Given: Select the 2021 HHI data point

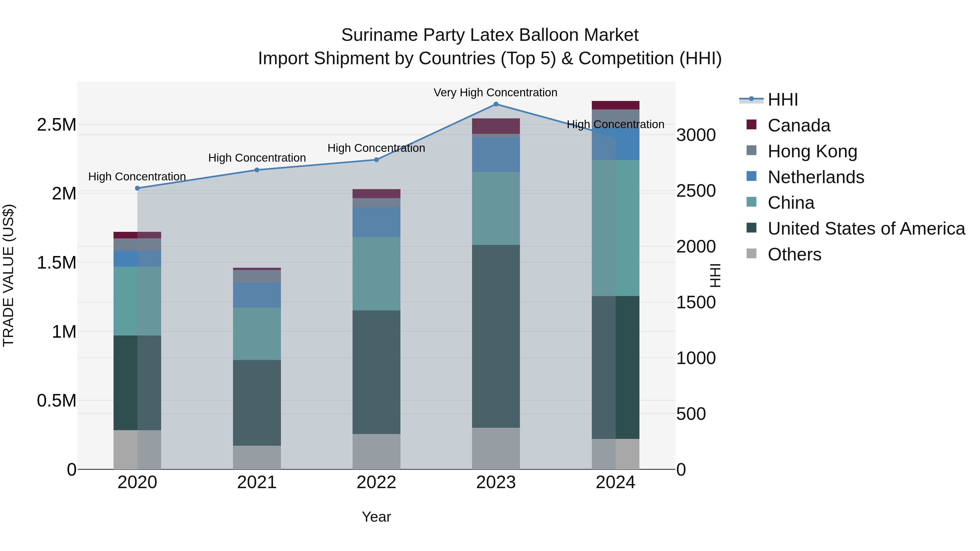Looking at the screenshot, I should click(x=257, y=170).
